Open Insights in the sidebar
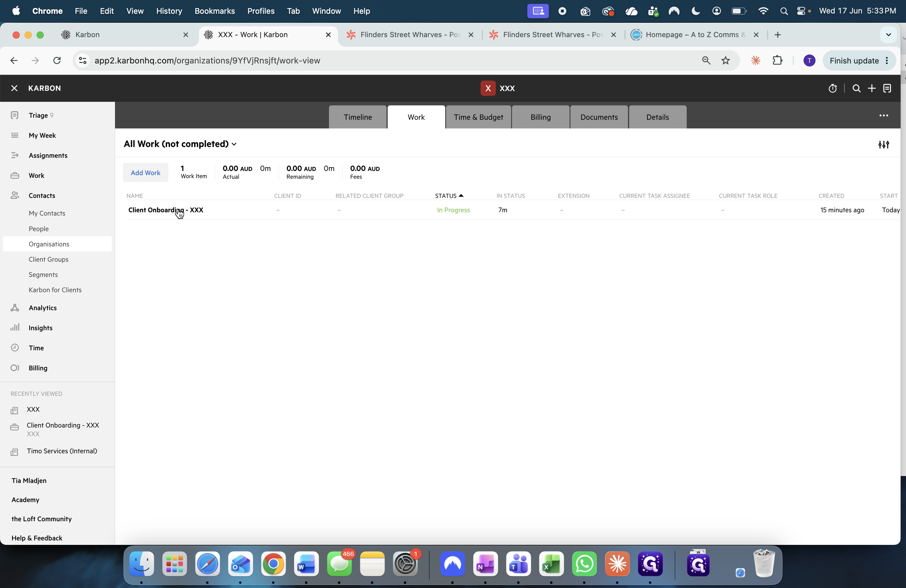Screen dimensions: 906x588 tap(40, 328)
